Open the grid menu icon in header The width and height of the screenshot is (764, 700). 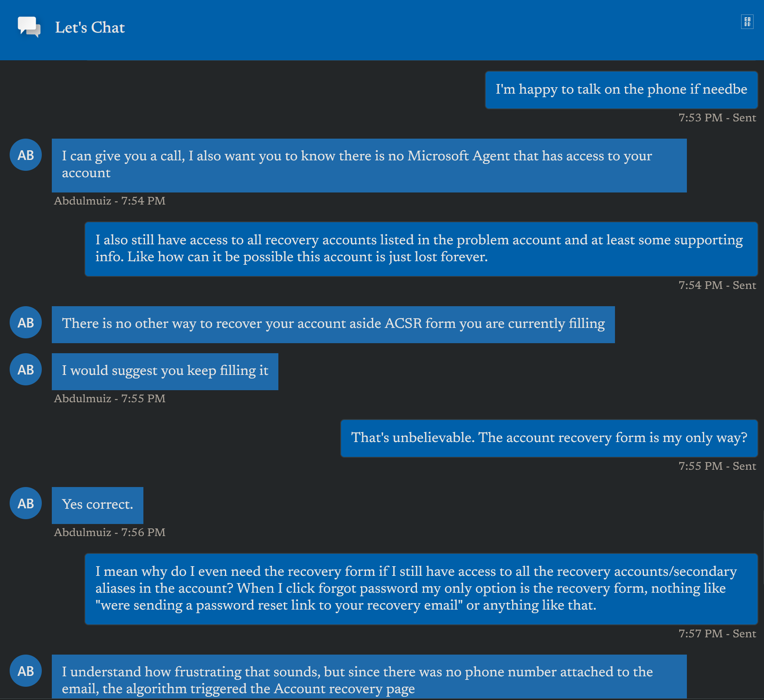pos(747,22)
